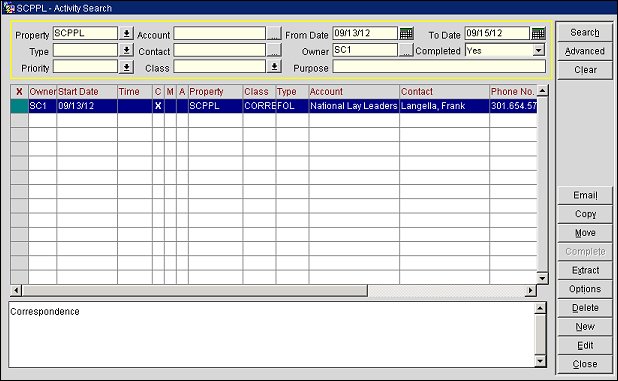Open the Contact lookup ellipsis button
The image size is (618, 381).
pos(274,50)
